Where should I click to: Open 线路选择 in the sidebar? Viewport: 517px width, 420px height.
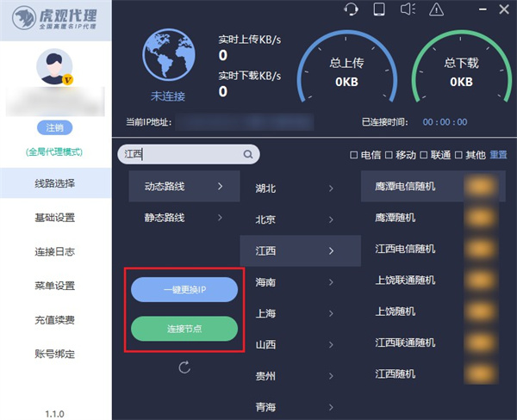point(55,183)
